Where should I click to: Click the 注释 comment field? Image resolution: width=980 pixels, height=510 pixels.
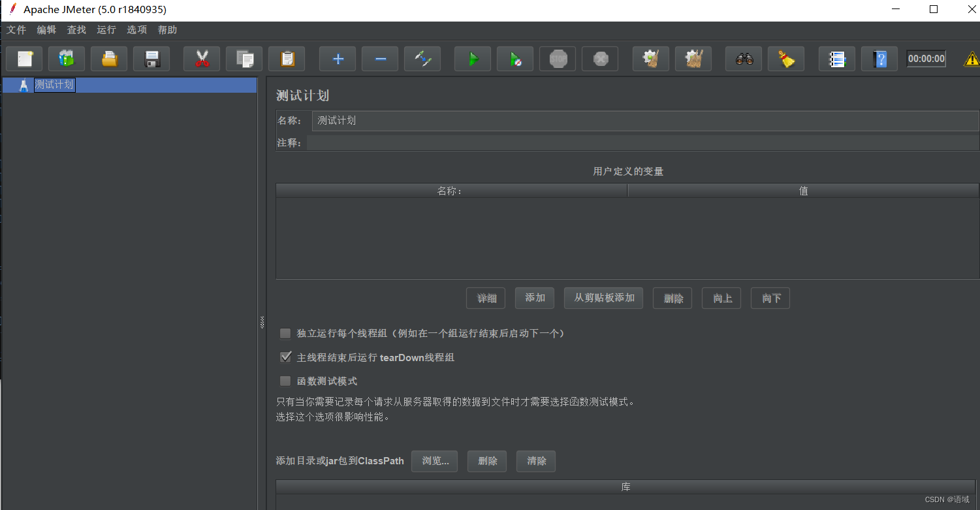642,142
